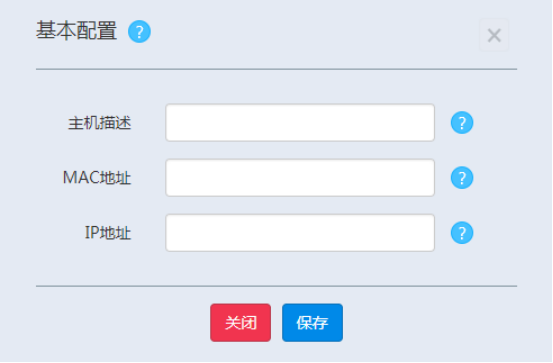
Task: Click the red 关闭 button
Action: (241, 323)
